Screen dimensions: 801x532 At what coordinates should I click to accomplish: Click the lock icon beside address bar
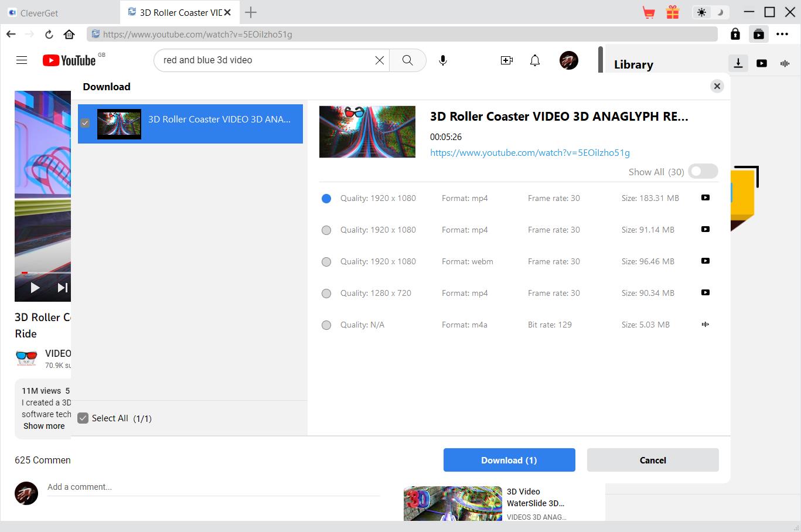735,34
